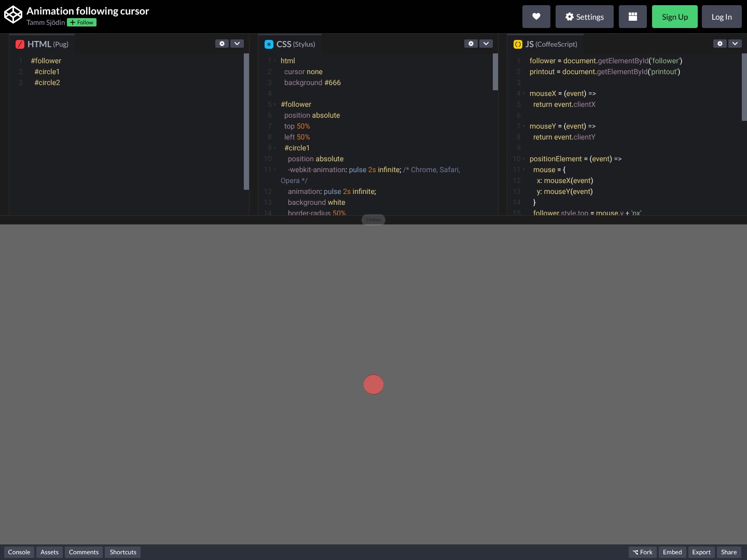Click the blue CSS panel icon
This screenshot has width=747, height=560.
pyautogui.click(x=269, y=45)
